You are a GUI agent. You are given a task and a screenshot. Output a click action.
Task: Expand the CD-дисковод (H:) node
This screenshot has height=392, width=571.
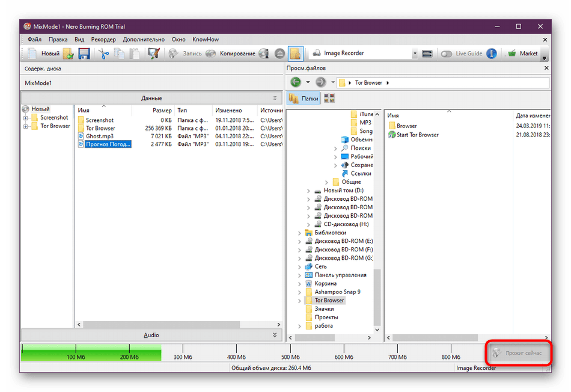(308, 224)
